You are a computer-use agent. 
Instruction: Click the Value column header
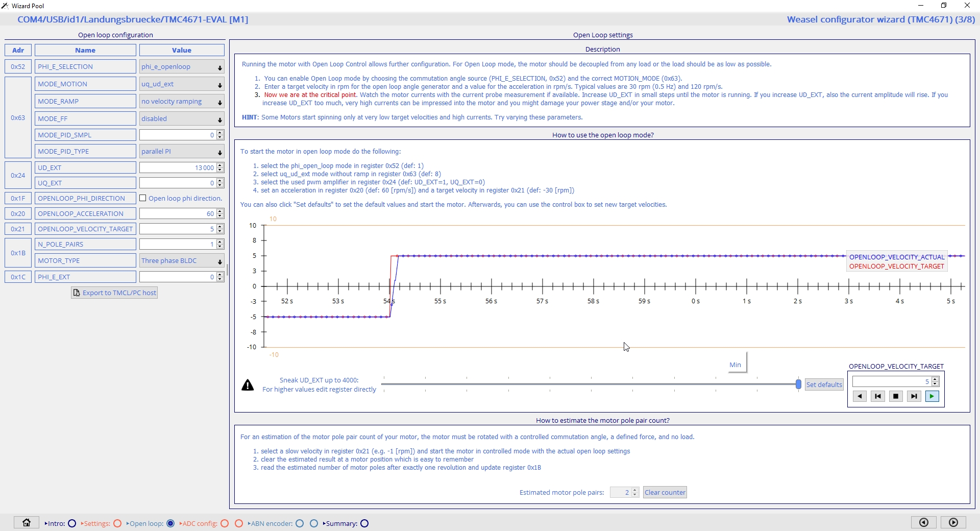pyautogui.click(x=182, y=50)
